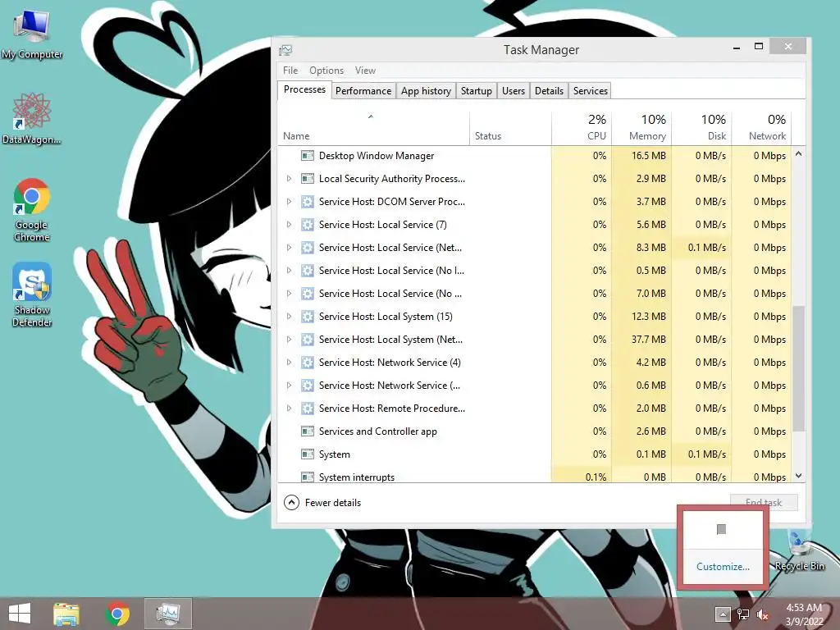Image resolution: width=840 pixels, height=630 pixels.
Task: Open the Options menu
Action: click(x=326, y=71)
